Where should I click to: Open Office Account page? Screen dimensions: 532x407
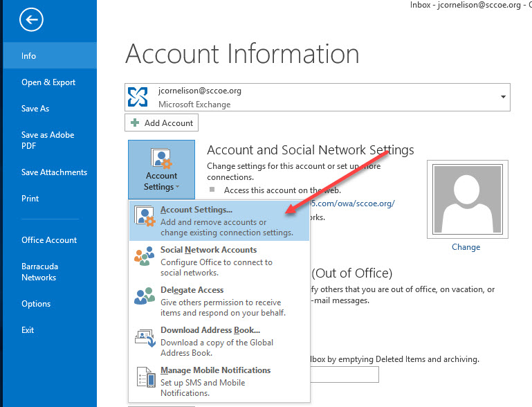pos(50,240)
